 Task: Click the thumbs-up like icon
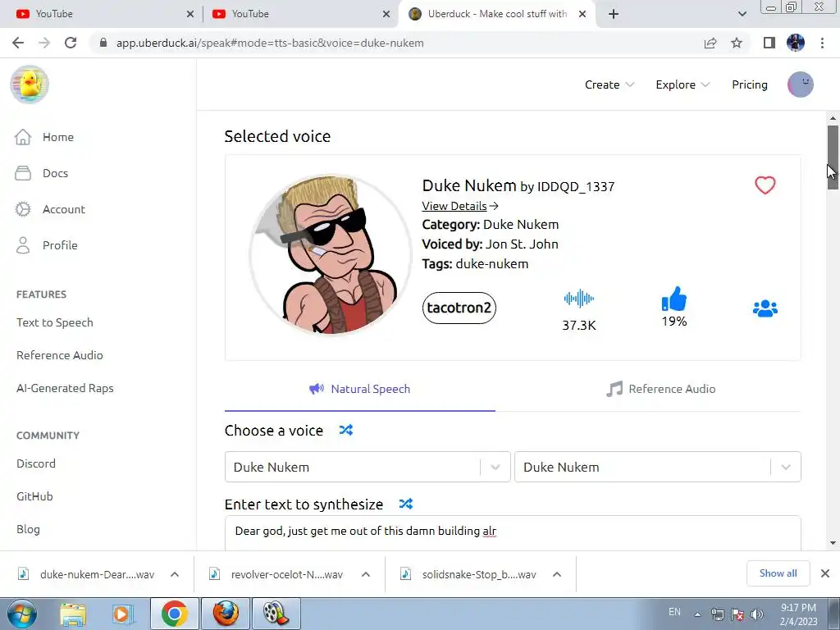pos(674,299)
